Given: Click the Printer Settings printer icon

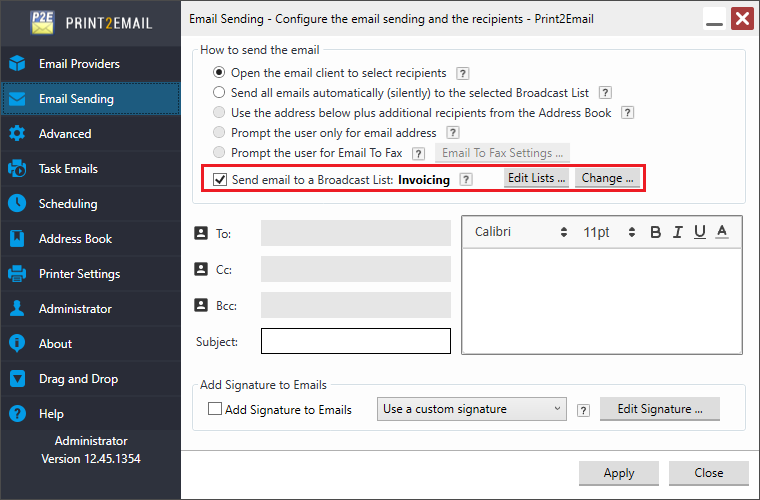Looking at the screenshot, I should pos(17,274).
